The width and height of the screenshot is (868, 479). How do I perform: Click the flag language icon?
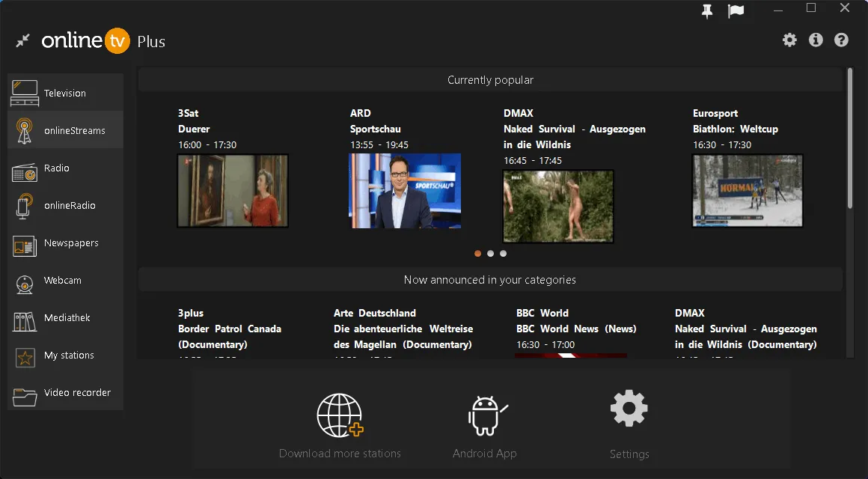pyautogui.click(x=736, y=11)
